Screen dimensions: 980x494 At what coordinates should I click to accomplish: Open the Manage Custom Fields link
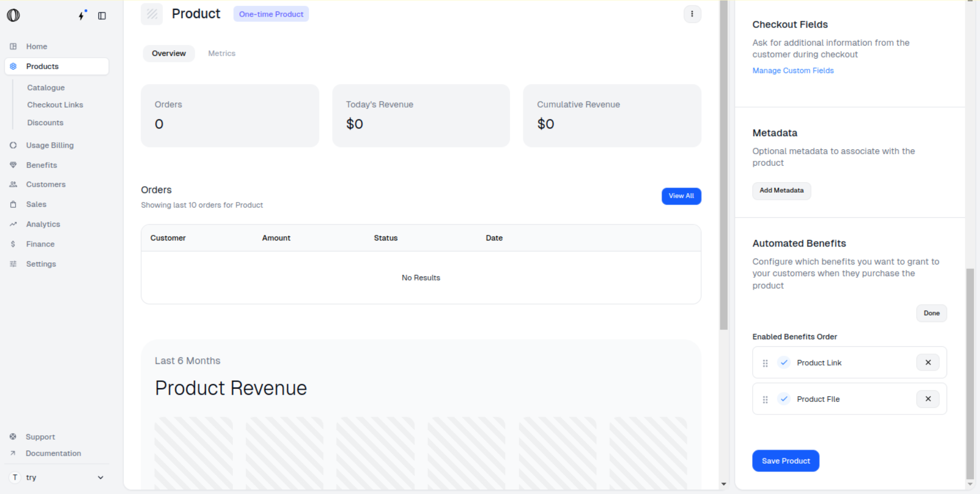793,71
